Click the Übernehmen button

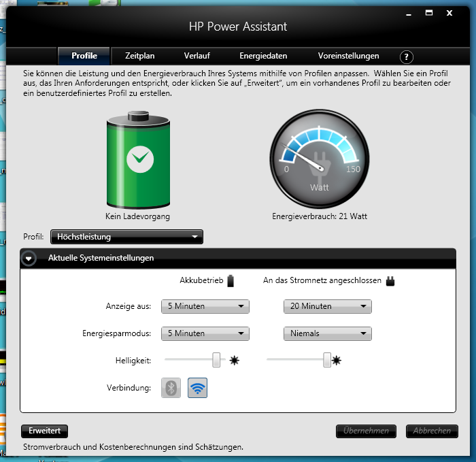(x=366, y=431)
